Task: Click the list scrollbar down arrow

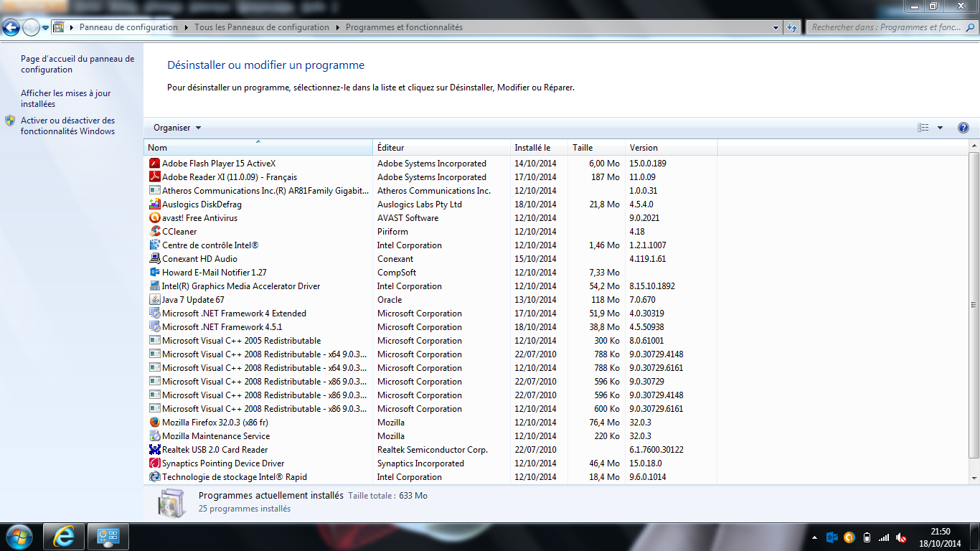Action: click(x=974, y=478)
